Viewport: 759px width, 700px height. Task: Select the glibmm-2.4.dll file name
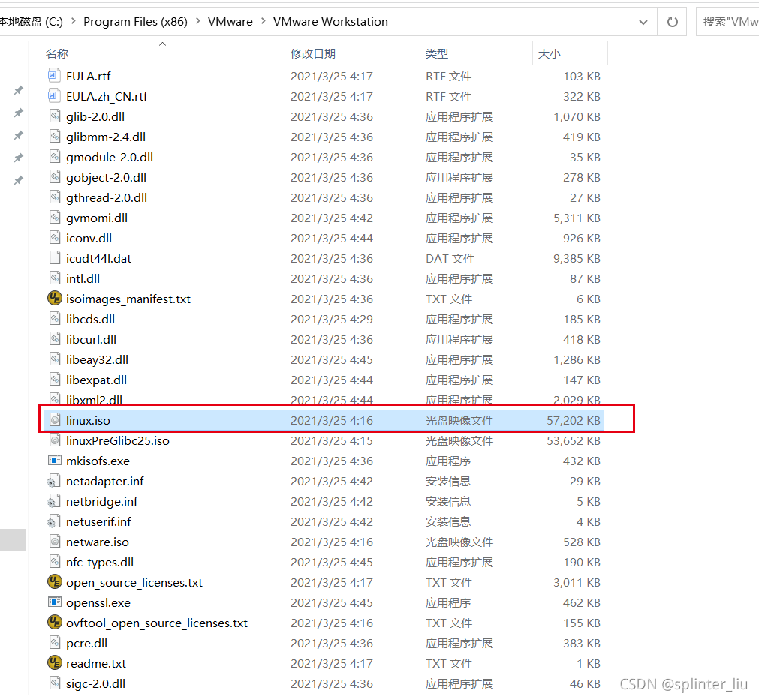pos(106,137)
